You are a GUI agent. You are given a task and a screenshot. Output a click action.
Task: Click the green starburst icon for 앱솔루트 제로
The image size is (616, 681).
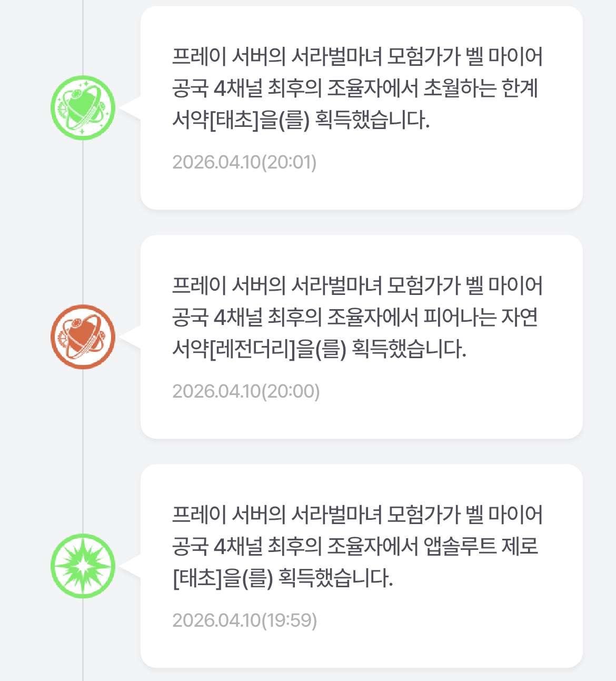[x=83, y=566]
